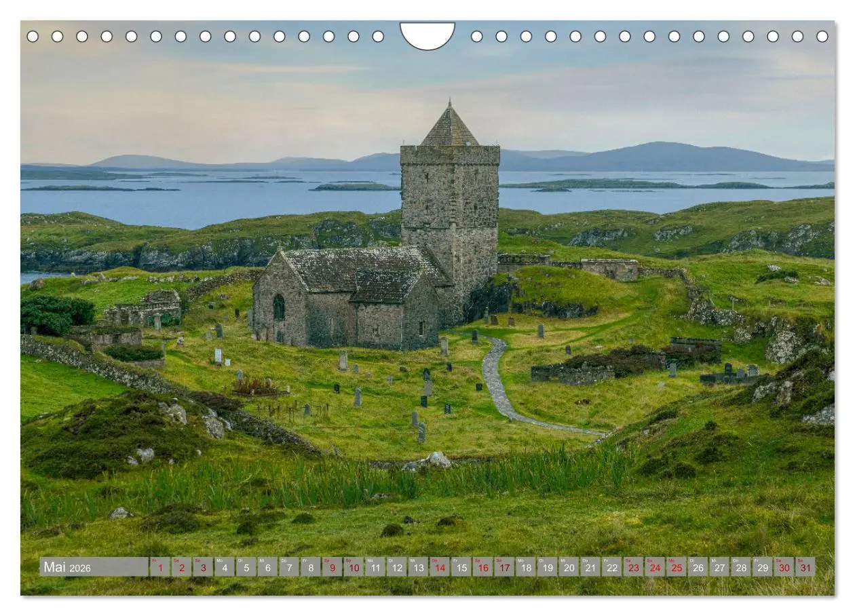Select day 21 in the calendar strip
This screenshot has width=855, height=616.
point(590,567)
